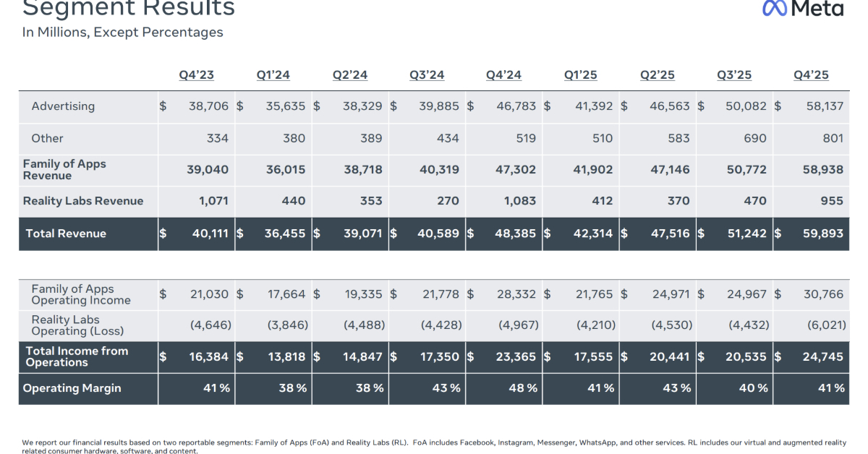Viewport: 868px width, 454px height.
Task: Select the Q1'24 column header
Action: tap(273, 75)
